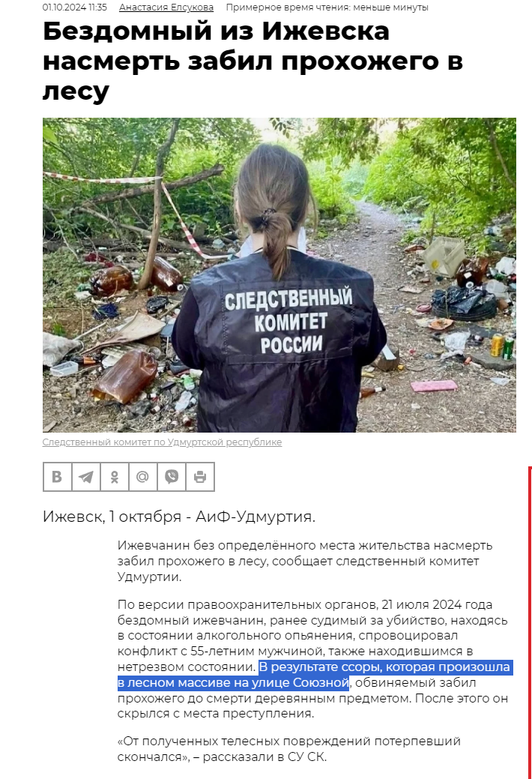Click the article main photo
This screenshot has height=779, width=532.
click(279, 274)
